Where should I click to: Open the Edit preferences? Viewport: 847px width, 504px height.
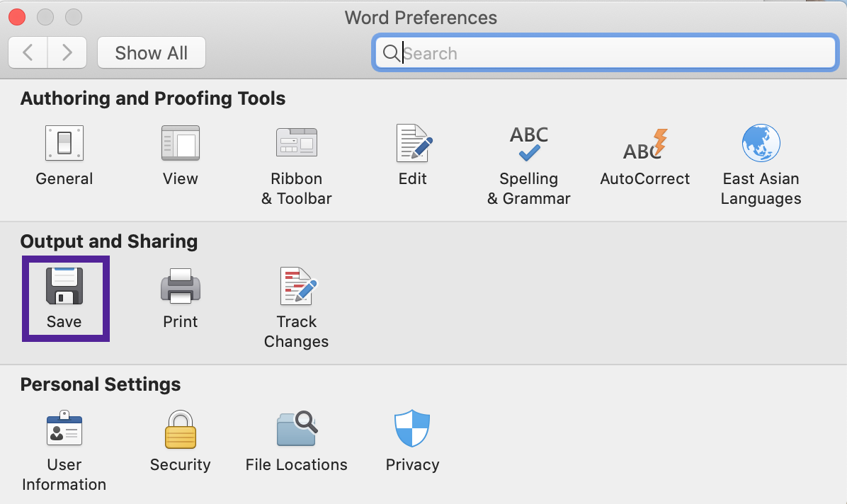point(413,156)
